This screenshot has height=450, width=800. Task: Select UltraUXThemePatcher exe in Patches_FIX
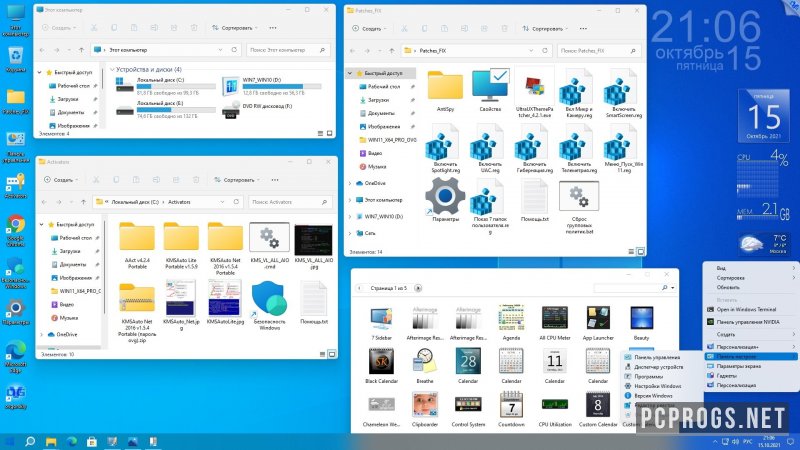click(x=534, y=93)
